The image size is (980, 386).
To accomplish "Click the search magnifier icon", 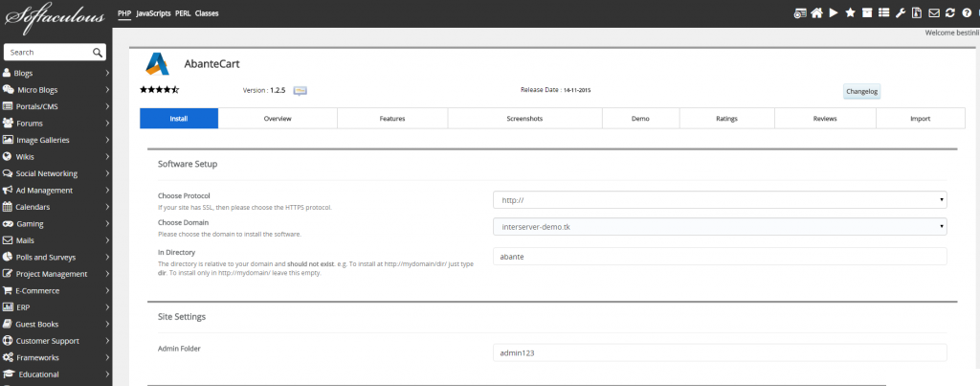I will click(x=98, y=53).
